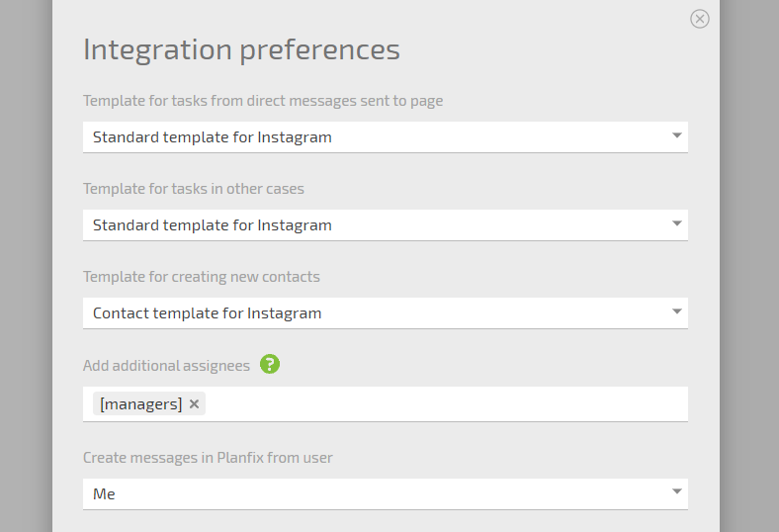Viewport: 779px width, 532px height.
Task: Expand arrow for new contacts template
Action: point(676,311)
